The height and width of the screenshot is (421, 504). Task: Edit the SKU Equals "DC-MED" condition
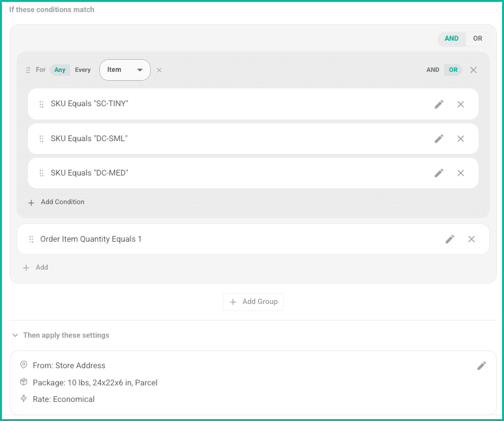pyautogui.click(x=439, y=173)
